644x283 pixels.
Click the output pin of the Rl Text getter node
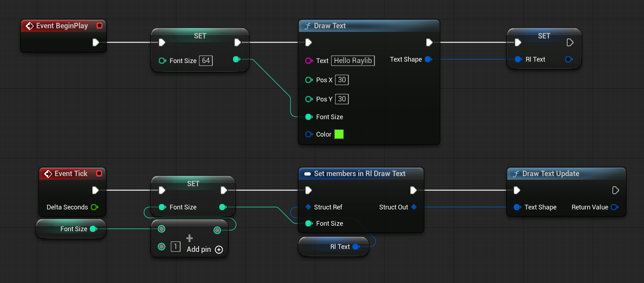(x=356, y=247)
